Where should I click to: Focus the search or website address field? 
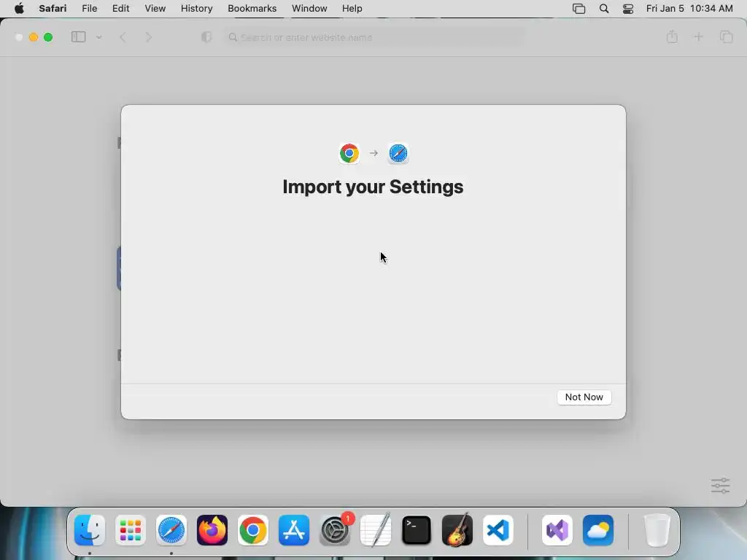click(x=374, y=37)
